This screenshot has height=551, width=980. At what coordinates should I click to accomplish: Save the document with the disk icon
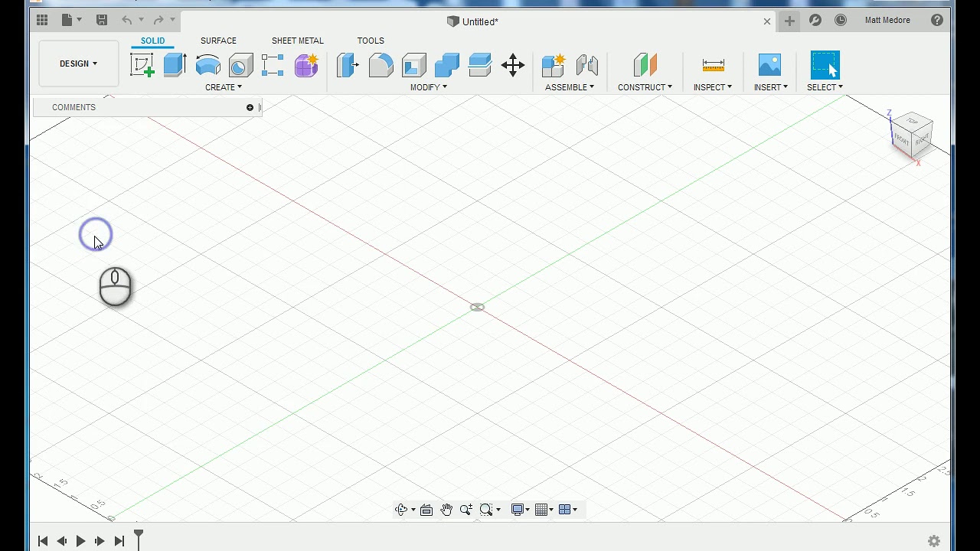tap(102, 21)
